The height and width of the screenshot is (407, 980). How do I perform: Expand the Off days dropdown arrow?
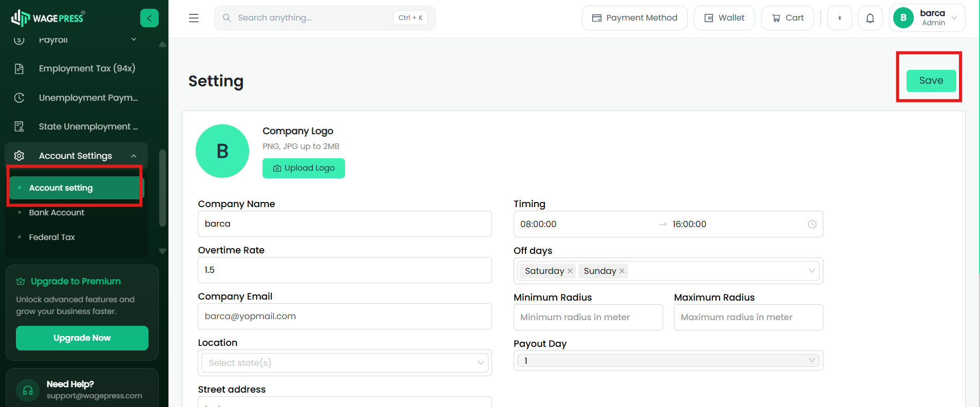tap(812, 271)
